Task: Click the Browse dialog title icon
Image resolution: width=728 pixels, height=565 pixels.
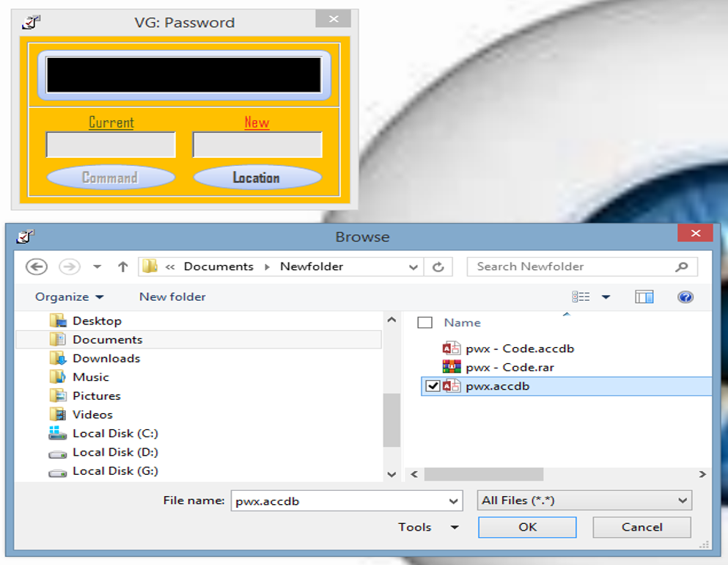Action: click(25, 236)
